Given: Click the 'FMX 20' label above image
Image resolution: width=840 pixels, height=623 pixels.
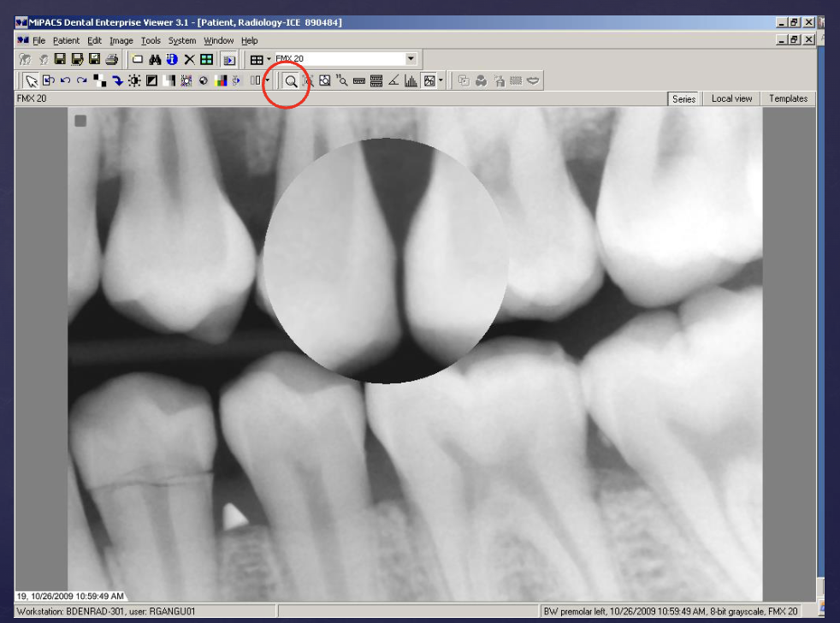Looking at the screenshot, I should pyautogui.click(x=32, y=98).
